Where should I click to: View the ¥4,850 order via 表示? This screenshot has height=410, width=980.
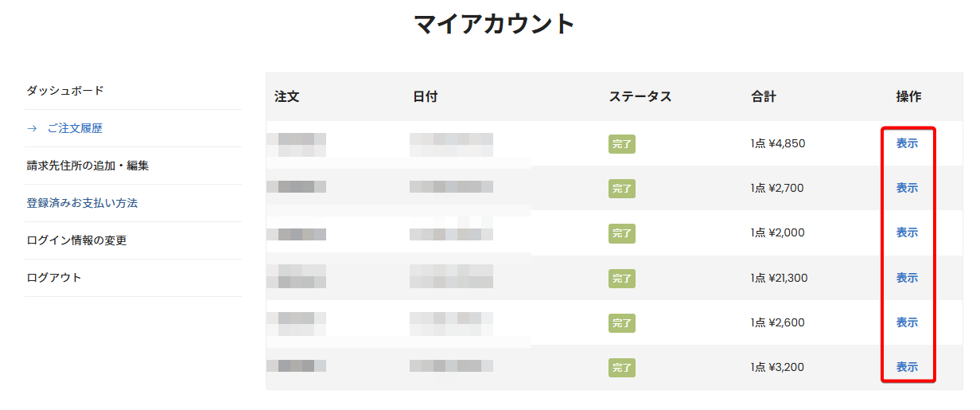(x=907, y=143)
